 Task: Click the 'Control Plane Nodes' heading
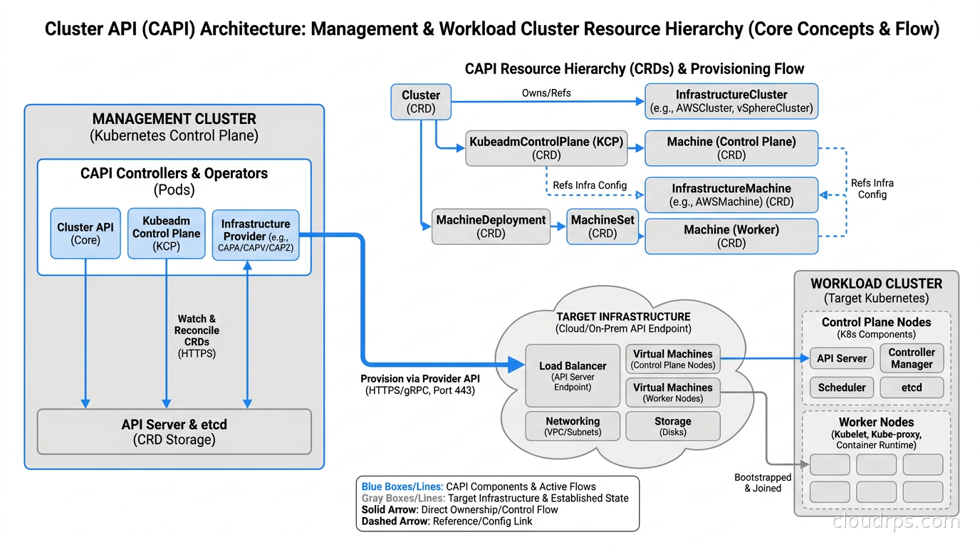click(x=876, y=322)
